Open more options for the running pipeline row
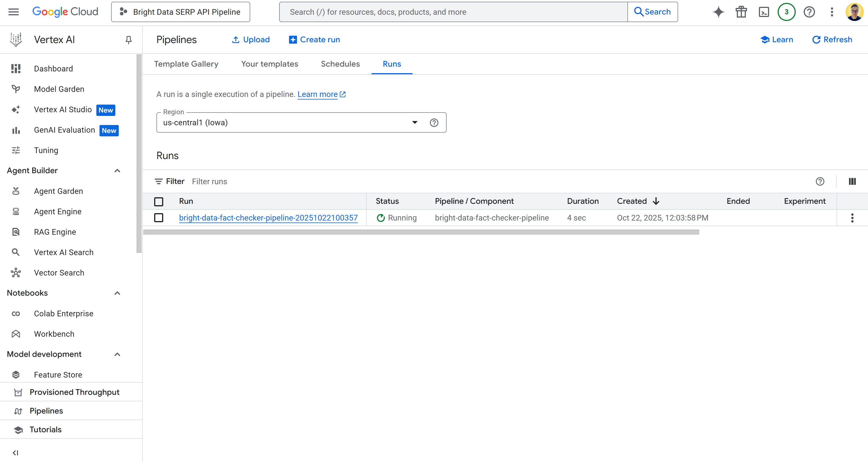Viewport: 868px width, 462px height. 852,218
